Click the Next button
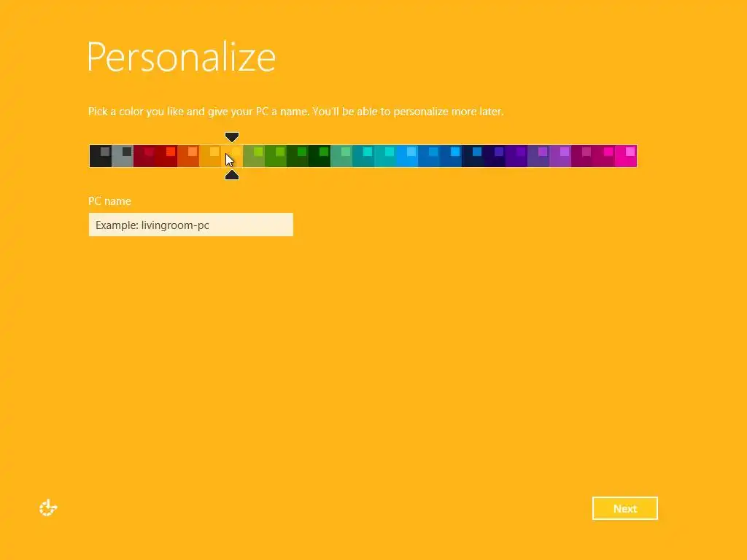 pos(625,508)
